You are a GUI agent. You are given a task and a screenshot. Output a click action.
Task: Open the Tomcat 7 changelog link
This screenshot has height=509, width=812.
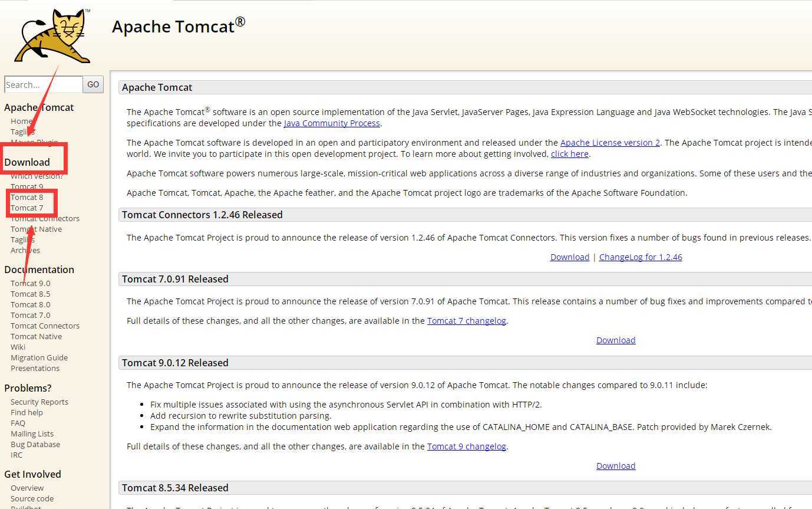pyautogui.click(x=467, y=321)
